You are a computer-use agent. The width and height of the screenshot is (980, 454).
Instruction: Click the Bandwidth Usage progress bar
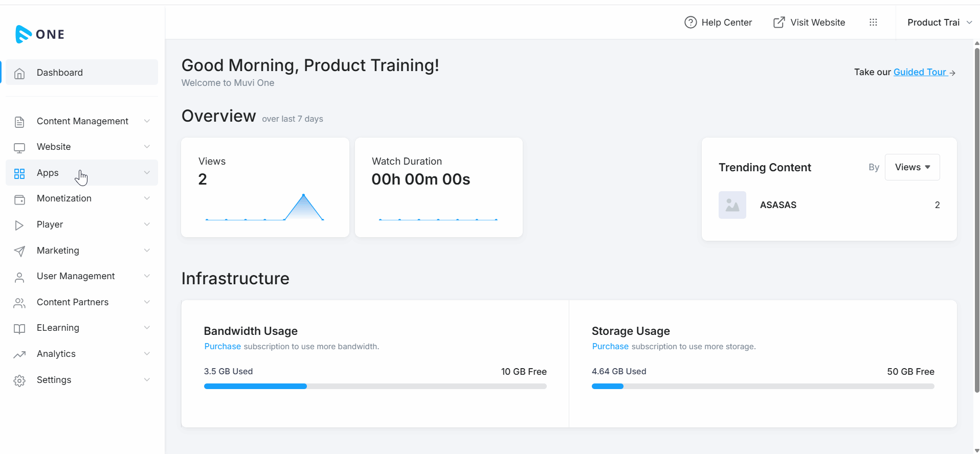(375, 387)
